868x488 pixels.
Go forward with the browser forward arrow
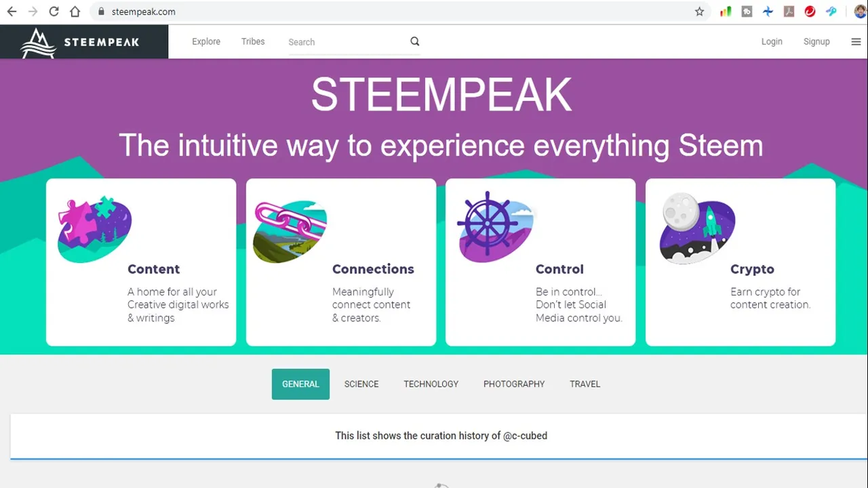(x=33, y=12)
